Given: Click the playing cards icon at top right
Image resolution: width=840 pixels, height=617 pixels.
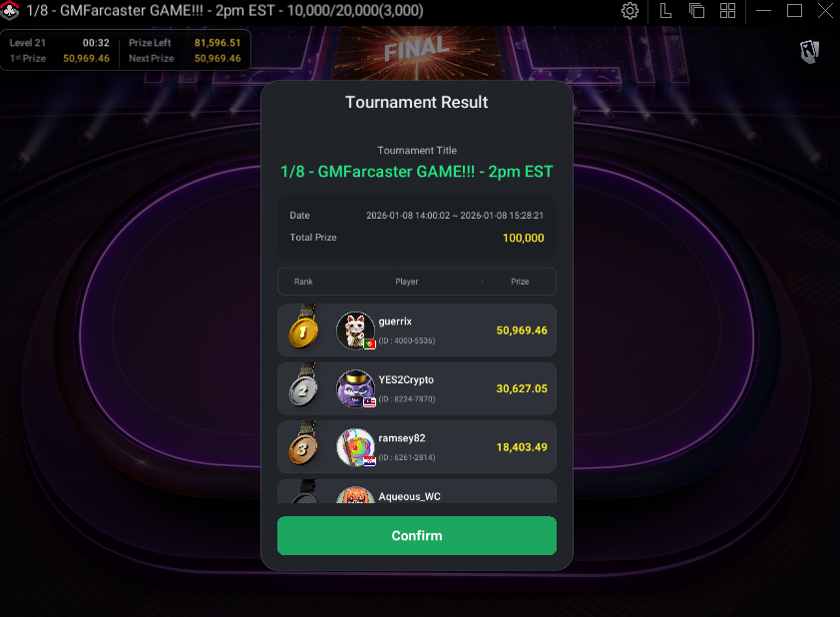Looking at the screenshot, I should [809, 52].
